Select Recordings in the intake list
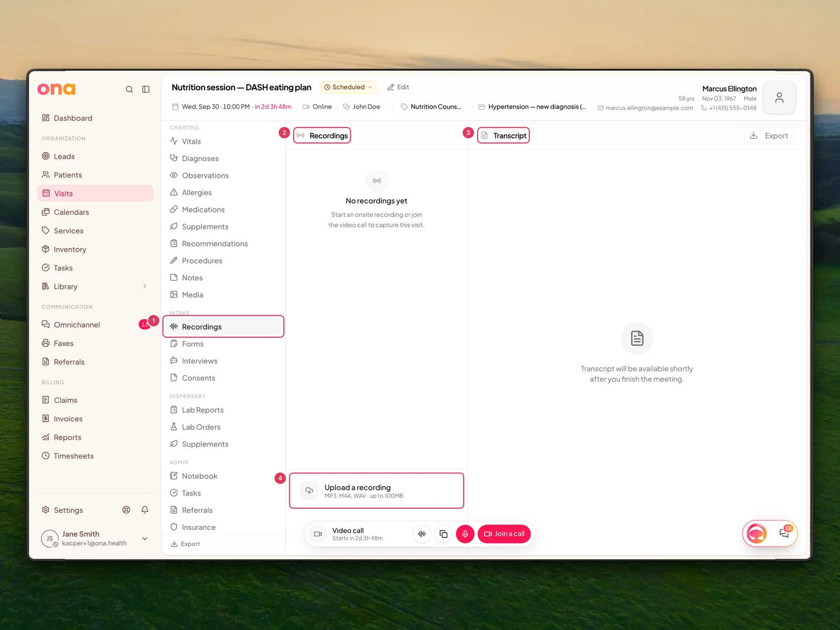The image size is (840, 630). [x=224, y=327]
